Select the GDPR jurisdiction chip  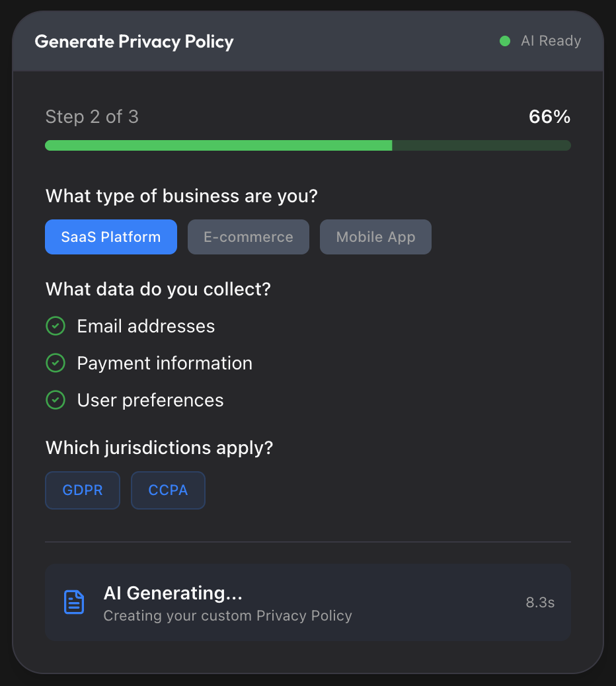point(82,490)
